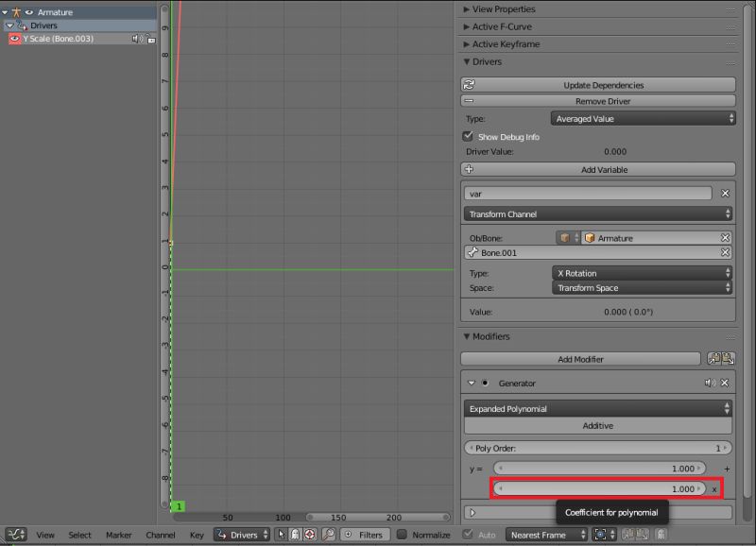Open the editor type selector icon
The width and height of the screenshot is (756, 546).
point(17,534)
